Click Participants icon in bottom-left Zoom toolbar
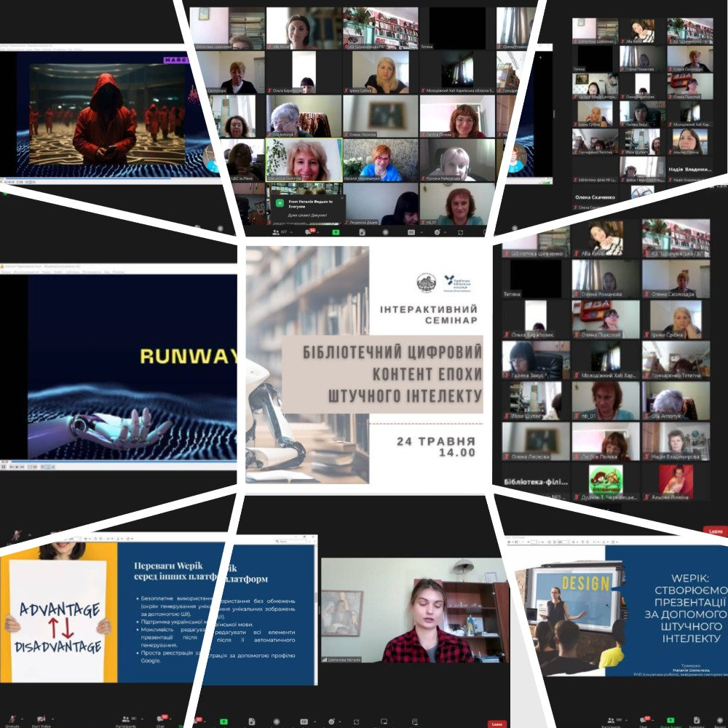Image resolution: width=728 pixels, height=728 pixels. point(125,719)
